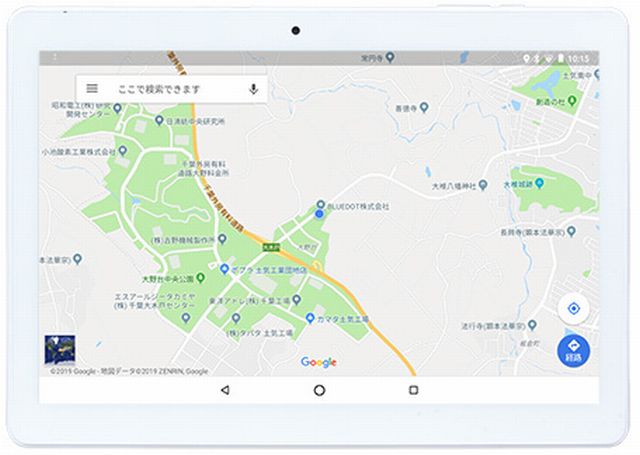
Task: Select the 長興寺(顕本法華宗) pin
Action: 571,231
